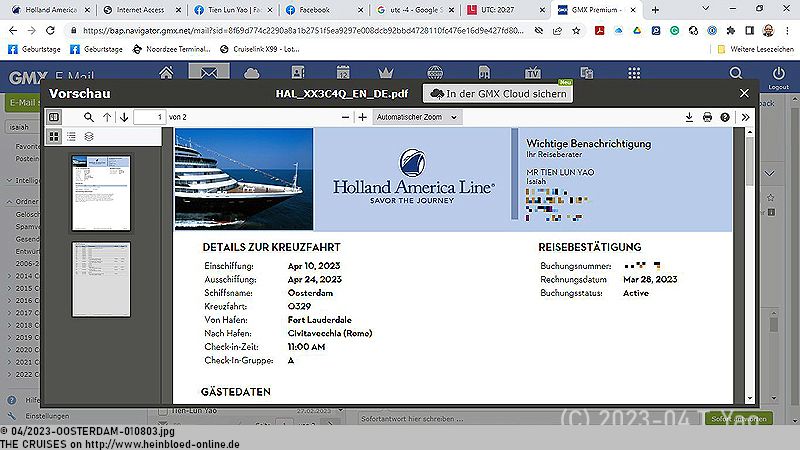Click the browser address bar URL

point(303,31)
